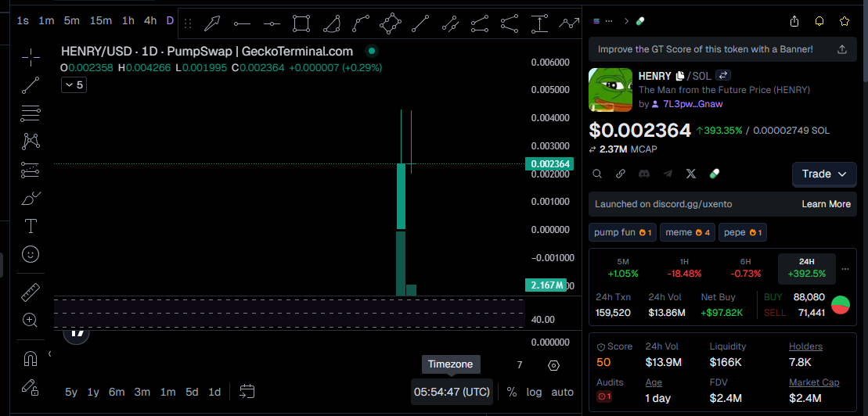Select the ruler measure tool

(31, 292)
